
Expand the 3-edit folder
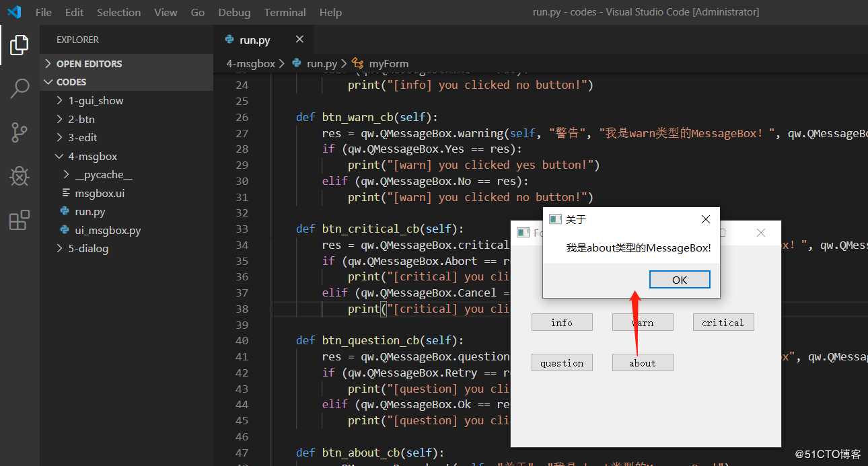tap(126, 137)
